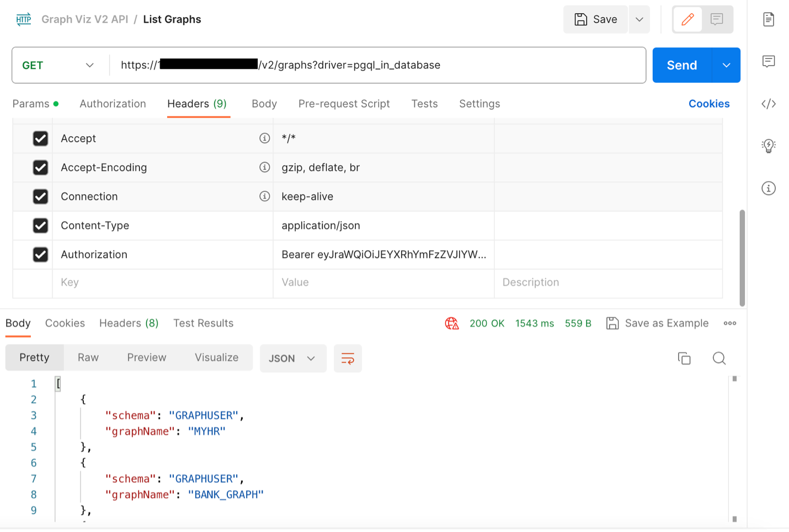
Task: Disable the Content-Type header checkbox
Action: [40, 225]
